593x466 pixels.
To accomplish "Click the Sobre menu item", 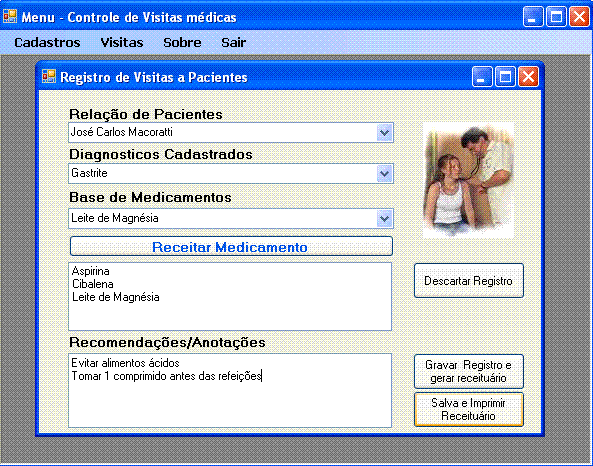I will 182,42.
